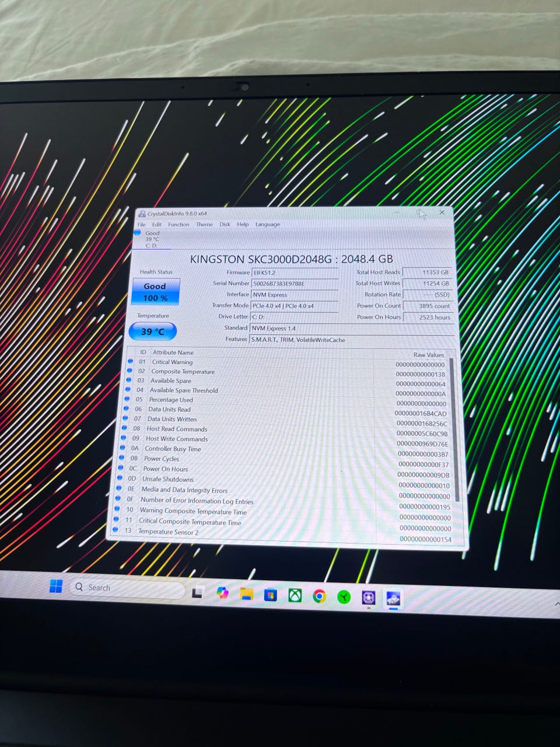
Task: Click the Power On Count 3895 count field
Action: (428, 306)
